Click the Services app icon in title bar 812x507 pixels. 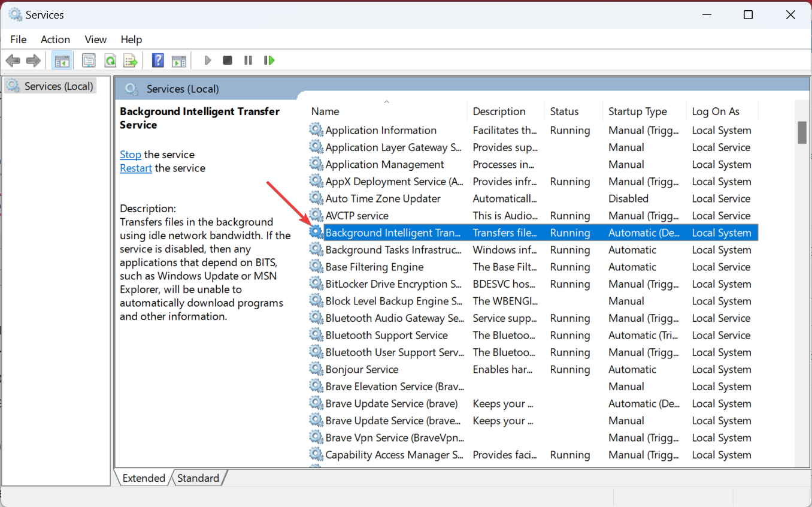coord(15,15)
